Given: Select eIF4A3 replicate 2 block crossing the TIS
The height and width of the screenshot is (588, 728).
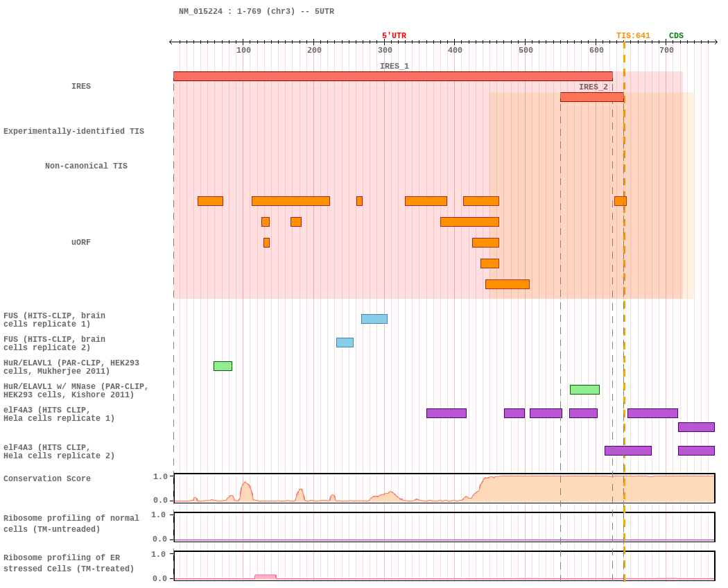Looking at the screenshot, I should (x=628, y=451).
